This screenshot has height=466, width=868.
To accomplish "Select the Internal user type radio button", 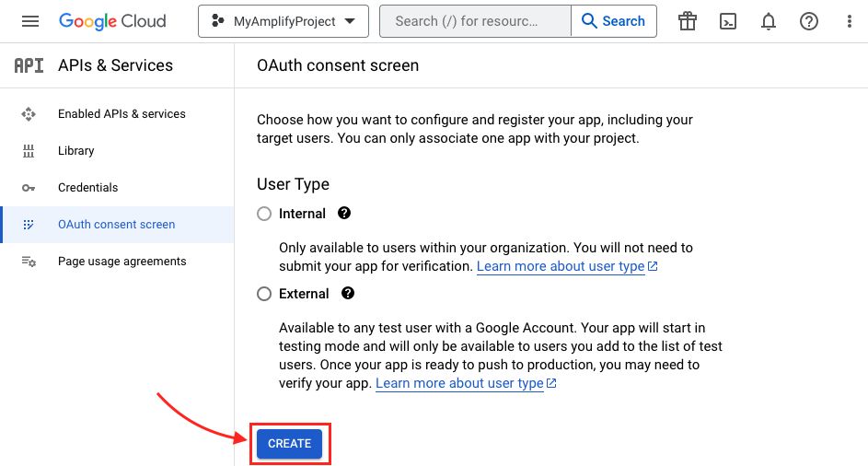I will point(264,214).
